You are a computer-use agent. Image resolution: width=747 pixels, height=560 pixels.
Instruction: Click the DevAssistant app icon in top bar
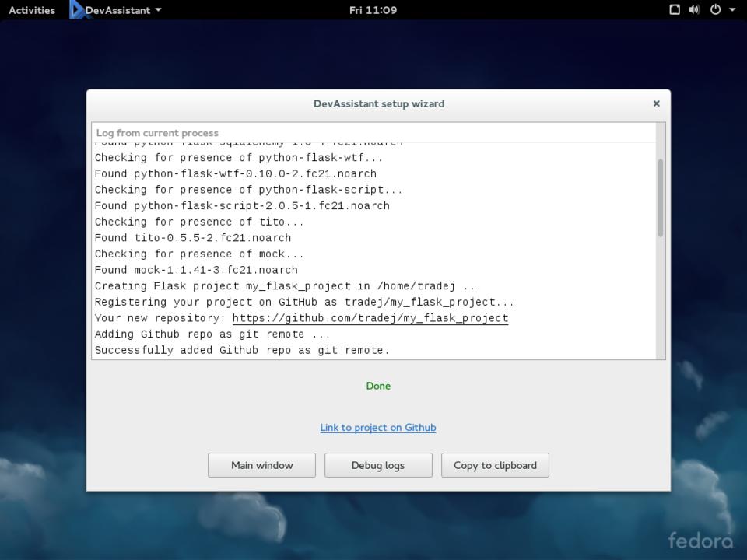(x=77, y=10)
